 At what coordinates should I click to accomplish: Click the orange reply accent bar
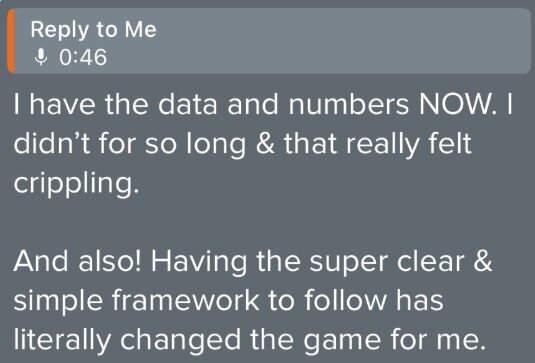(11, 41)
